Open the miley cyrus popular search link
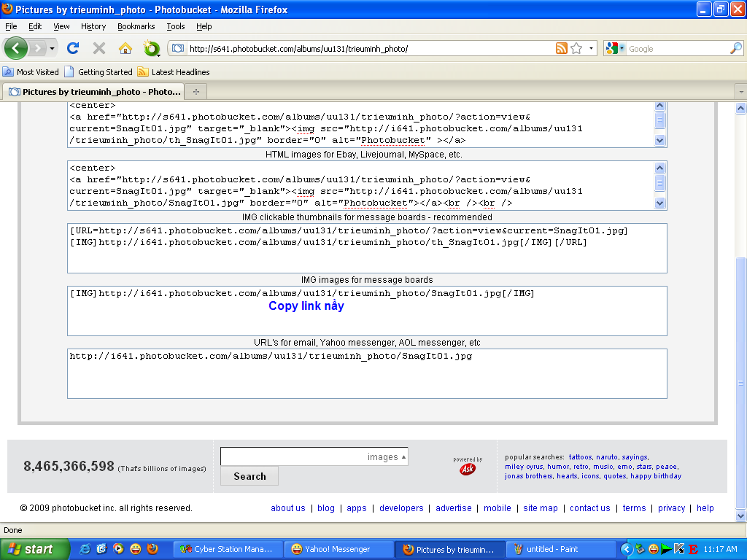Screen dimensions: 747x560 click(x=524, y=467)
